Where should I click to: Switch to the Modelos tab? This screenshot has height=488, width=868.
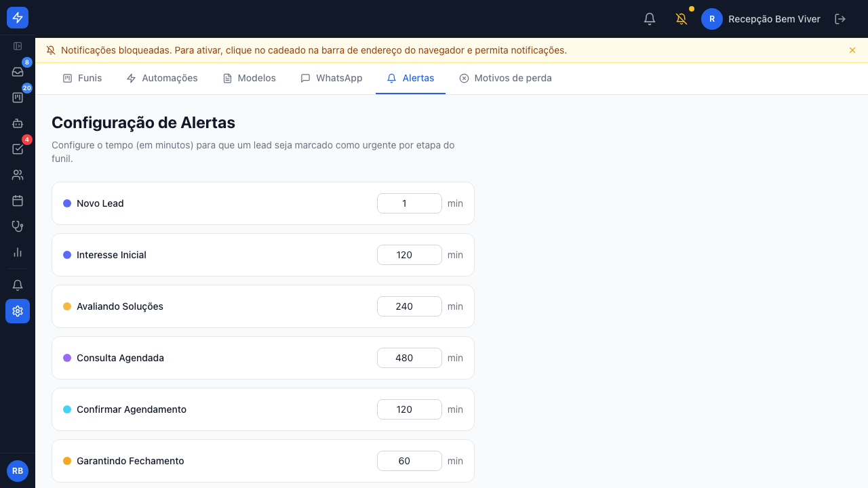[249, 78]
